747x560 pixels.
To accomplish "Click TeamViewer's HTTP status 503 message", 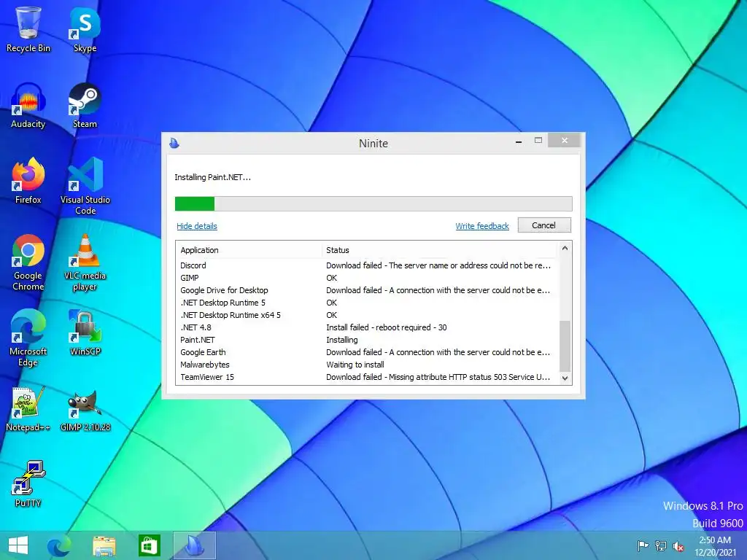I will click(438, 377).
